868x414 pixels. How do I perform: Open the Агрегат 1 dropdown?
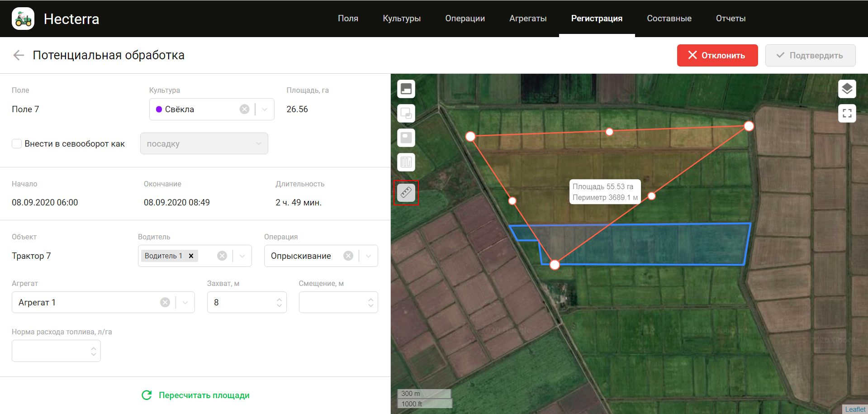[185, 302]
